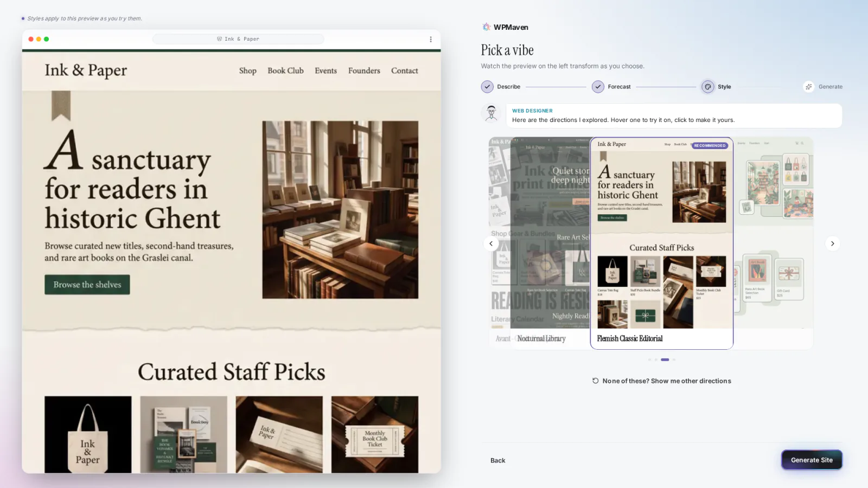This screenshot has height=488, width=868.
Task: Click the canvas tote bag product image
Action: tap(88, 434)
